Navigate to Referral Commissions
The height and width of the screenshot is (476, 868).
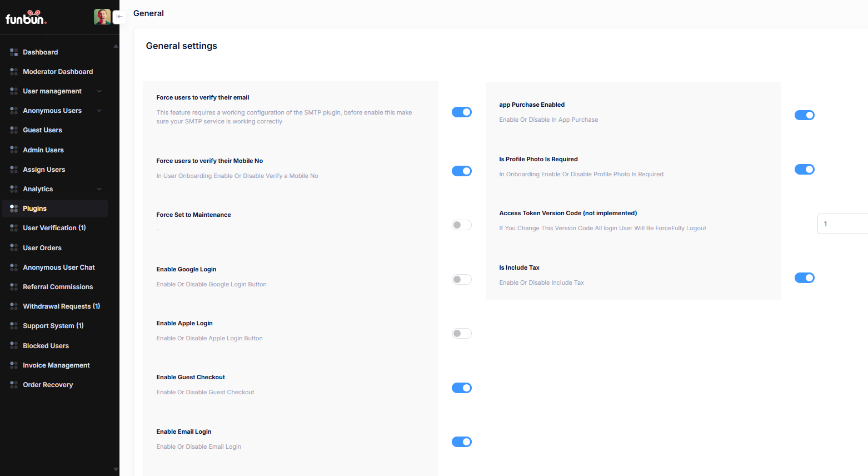pyautogui.click(x=58, y=287)
